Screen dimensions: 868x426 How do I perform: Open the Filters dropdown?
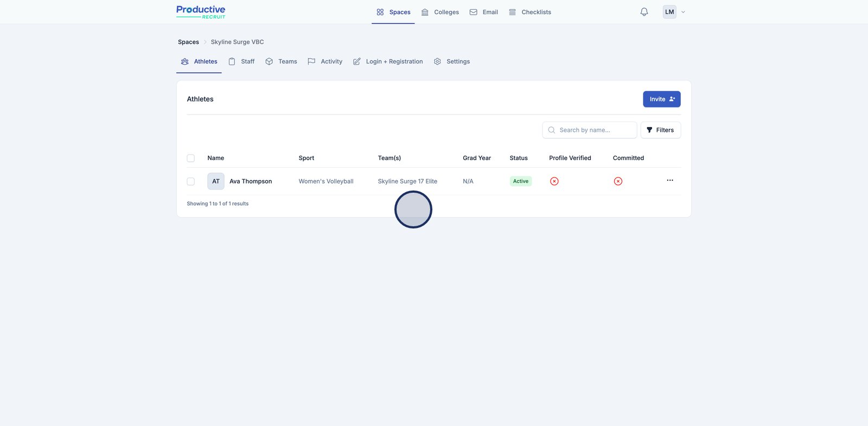(x=660, y=130)
